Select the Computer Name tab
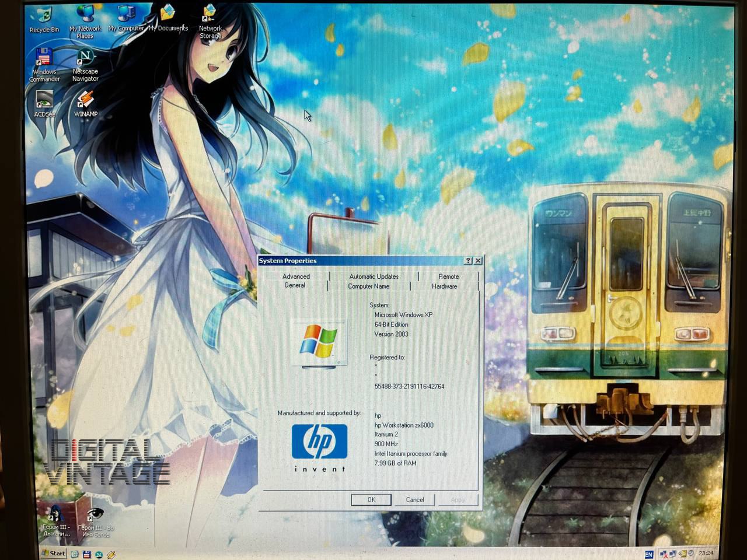This screenshot has width=747, height=560. click(368, 286)
